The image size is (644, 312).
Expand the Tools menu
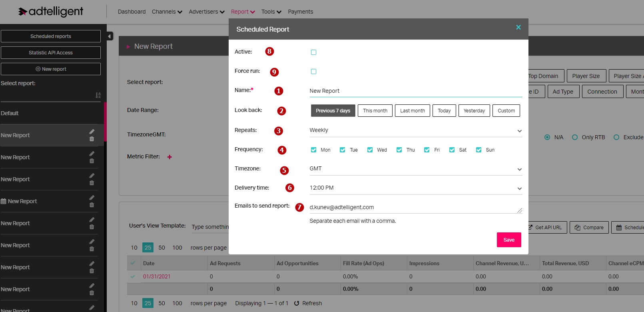271,12
